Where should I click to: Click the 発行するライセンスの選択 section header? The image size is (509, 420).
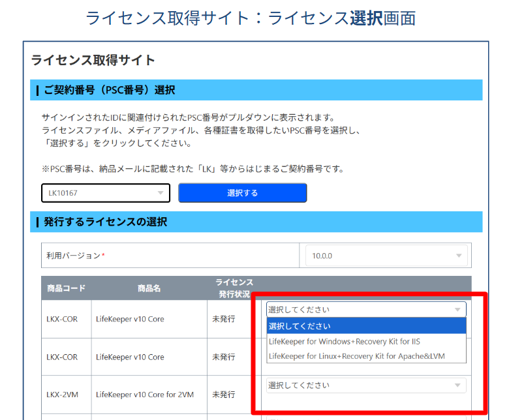coord(256,222)
